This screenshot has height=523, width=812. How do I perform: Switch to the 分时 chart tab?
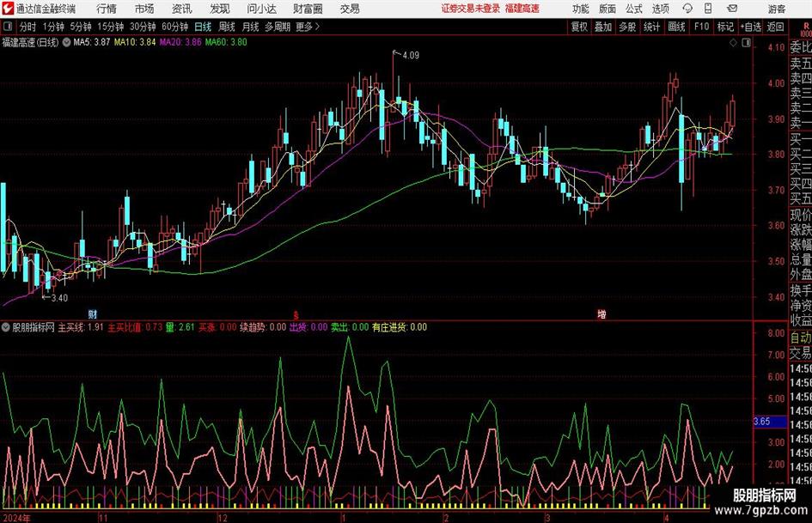(x=28, y=27)
